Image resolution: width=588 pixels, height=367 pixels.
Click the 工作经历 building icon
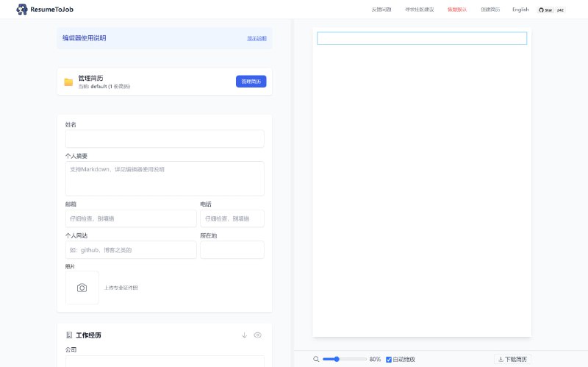(x=69, y=335)
